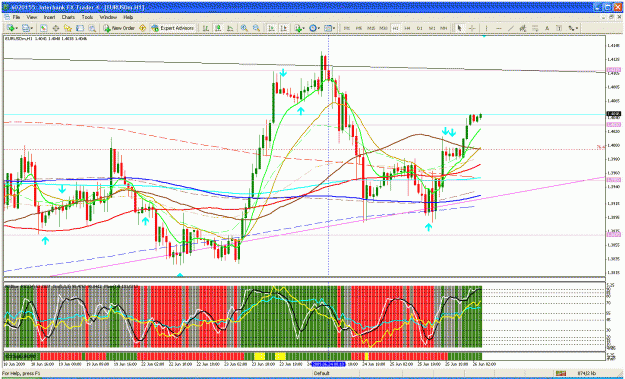Viewport: 625px width, 379px height.
Task: Switch to line chart view
Action: [x=230, y=28]
